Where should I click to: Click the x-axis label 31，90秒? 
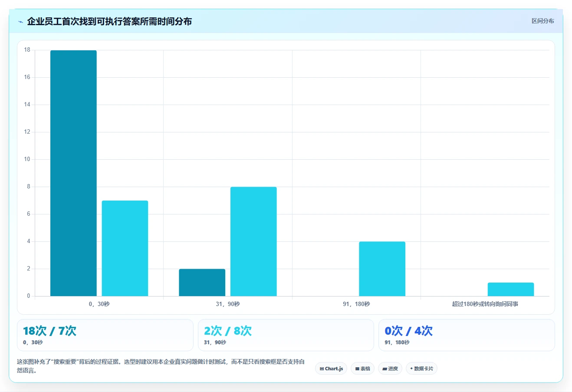pyautogui.click(x=228, y=304)
